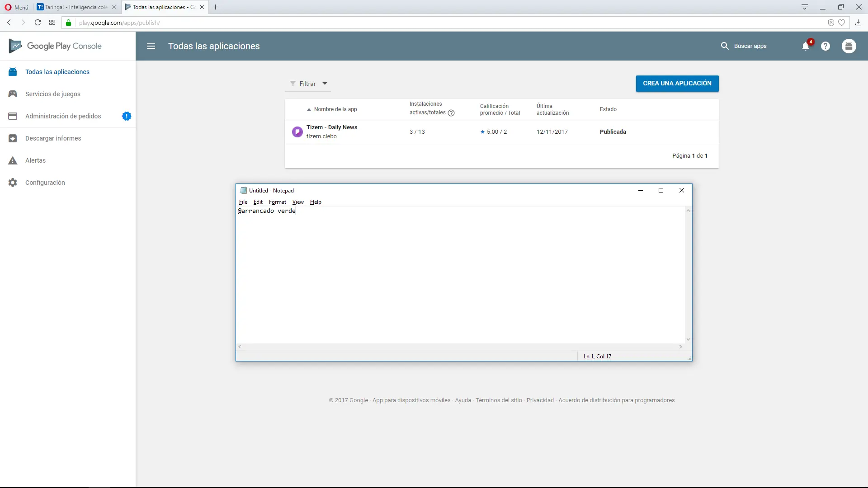Image resolution: width=868 pixels, height=488 pixels.
Task: Reload the page with refresh icon
Action: tap(38, 23)
